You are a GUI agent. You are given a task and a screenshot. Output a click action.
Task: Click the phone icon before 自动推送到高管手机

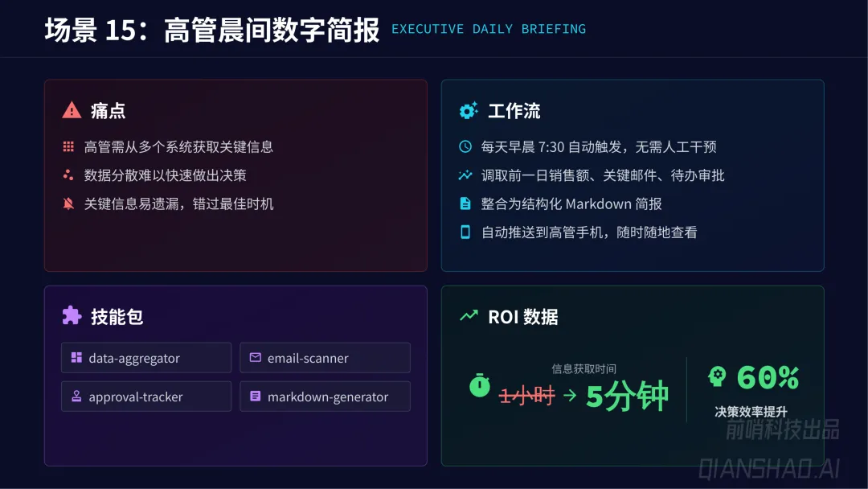465,232
